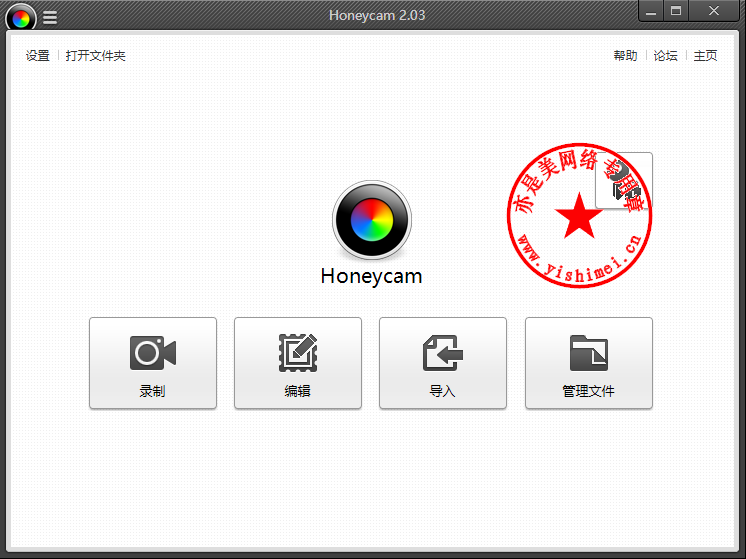Click 打开文件夹 open folder link
746x559 pixels.
pyautogui.click(x=96, y=56)
